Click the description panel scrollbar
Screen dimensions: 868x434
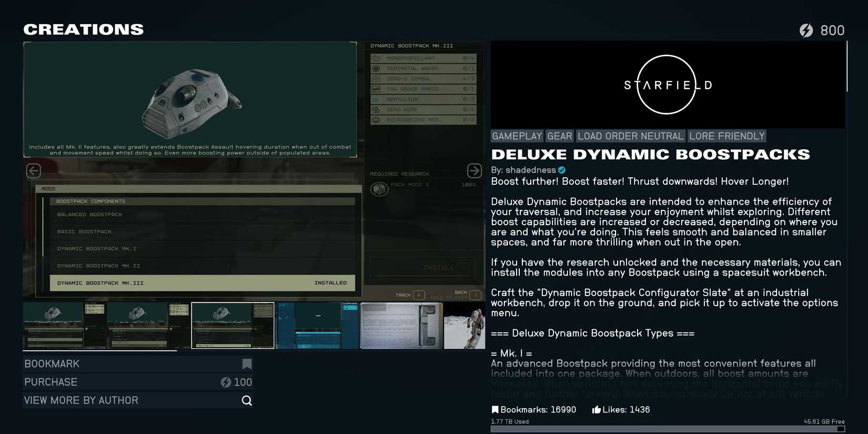pos(846,66)
